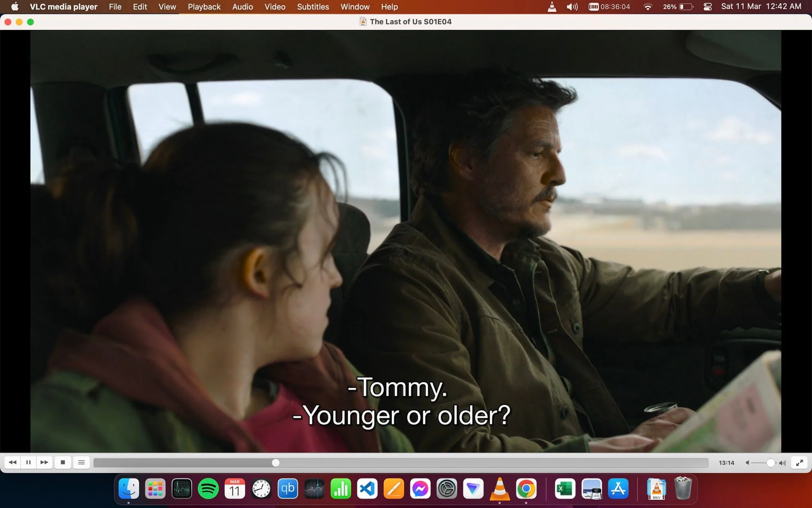Viewport: 812px width, 508px height.
Task: Toggle fullscreen mode with the arrows icon
Action: click(799, 462)
